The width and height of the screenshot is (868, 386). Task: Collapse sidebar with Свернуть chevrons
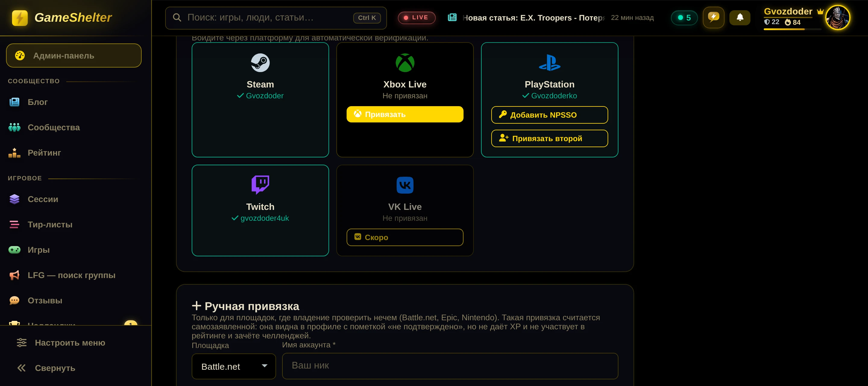point(21,368)
